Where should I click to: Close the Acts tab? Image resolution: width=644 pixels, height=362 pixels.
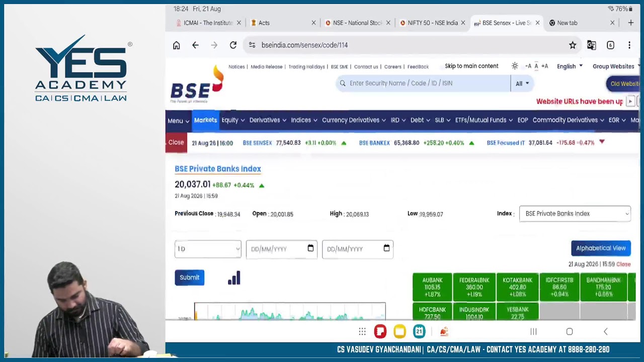pyautogui.click(x=314, y=23)
